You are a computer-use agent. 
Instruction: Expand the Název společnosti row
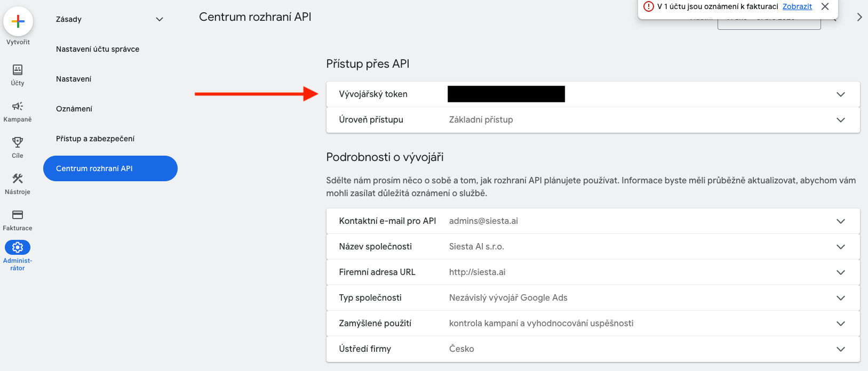(840, 247)
